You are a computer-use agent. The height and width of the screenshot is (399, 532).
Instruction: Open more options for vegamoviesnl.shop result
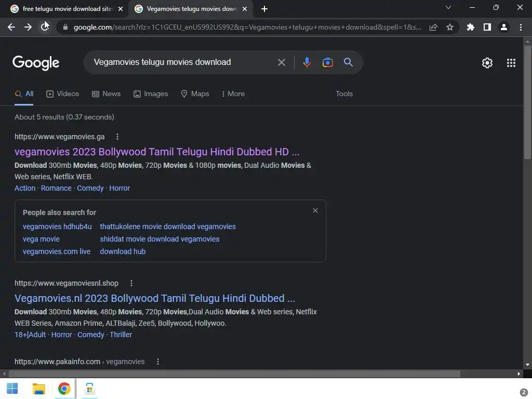click(x=131, y=283)
